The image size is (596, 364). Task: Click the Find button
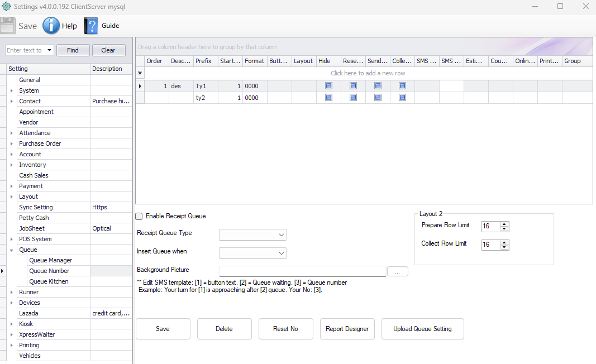[73, 50]
